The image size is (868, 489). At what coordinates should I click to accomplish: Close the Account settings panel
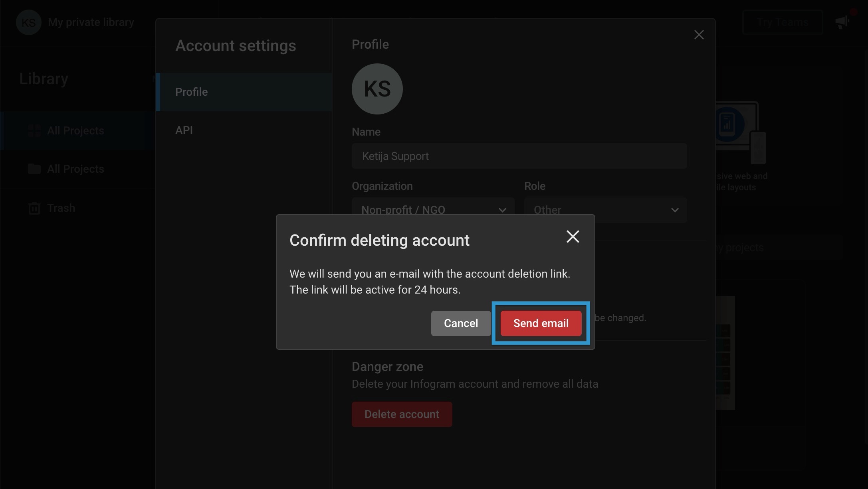tap(699, 35)
